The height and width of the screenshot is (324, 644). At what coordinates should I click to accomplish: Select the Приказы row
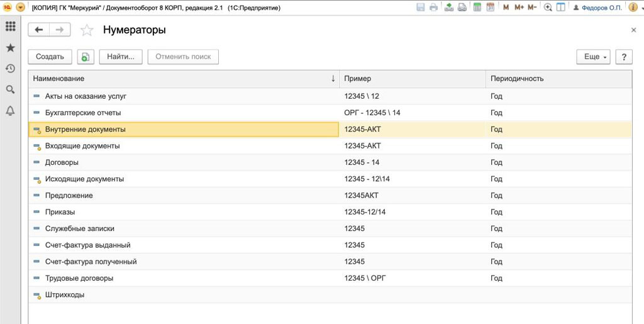60,212
